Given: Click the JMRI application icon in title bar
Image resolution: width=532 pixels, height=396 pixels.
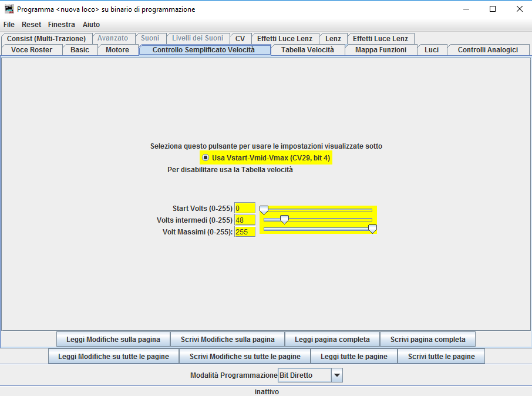Looking at the screenshot, I should coord(9,9).
